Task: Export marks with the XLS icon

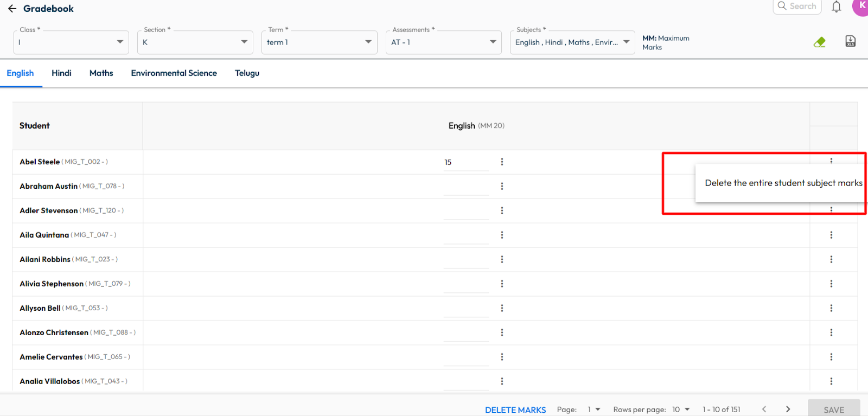Action: (850, 41)
